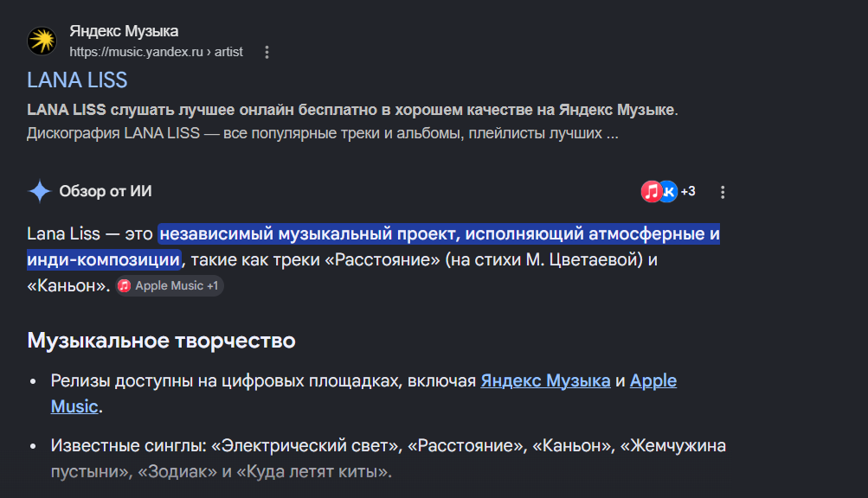Open the Apple Music +1 citation chip
This screenshot has width=868, height=498.
coord(170,285)
